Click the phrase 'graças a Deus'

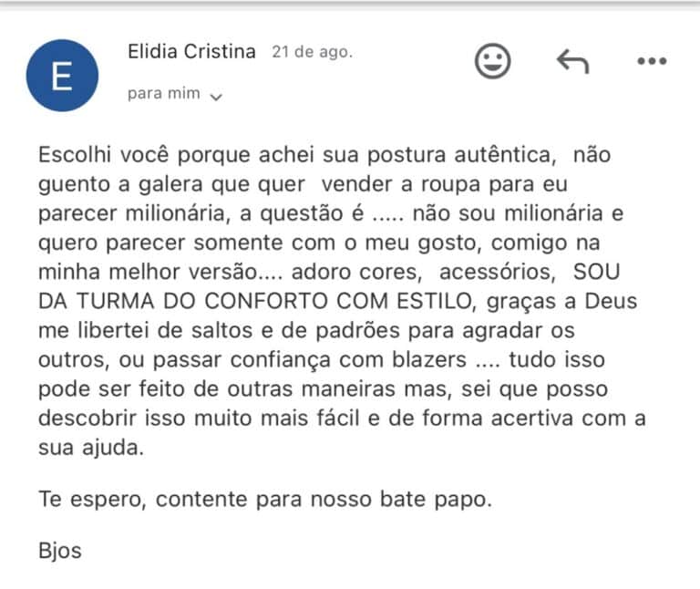click(x=561, y=302)
